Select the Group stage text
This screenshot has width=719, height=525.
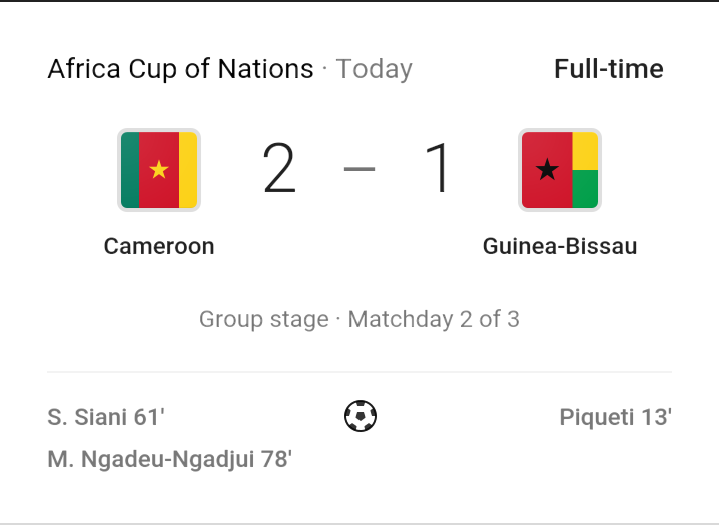click(x=264, y=320)
